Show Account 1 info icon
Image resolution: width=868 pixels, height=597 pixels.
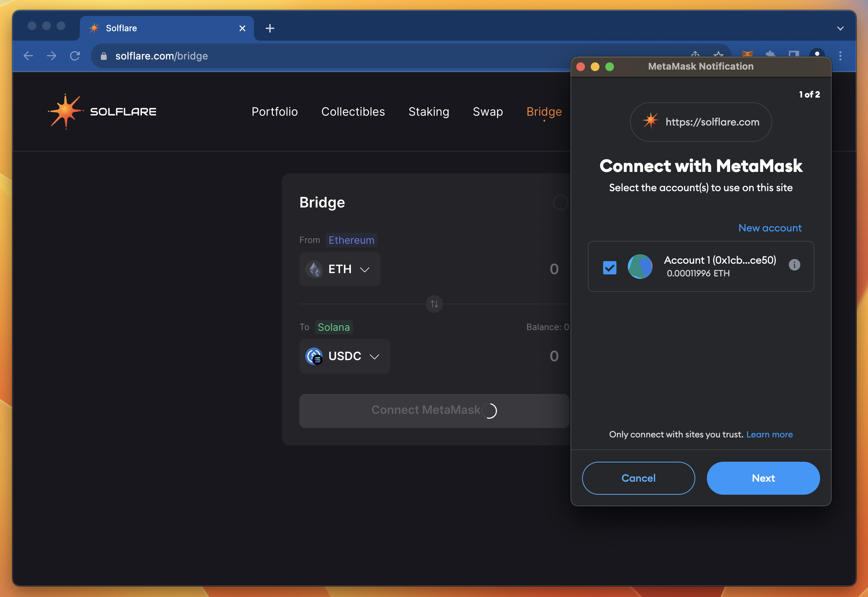click(x=794, y=265)
